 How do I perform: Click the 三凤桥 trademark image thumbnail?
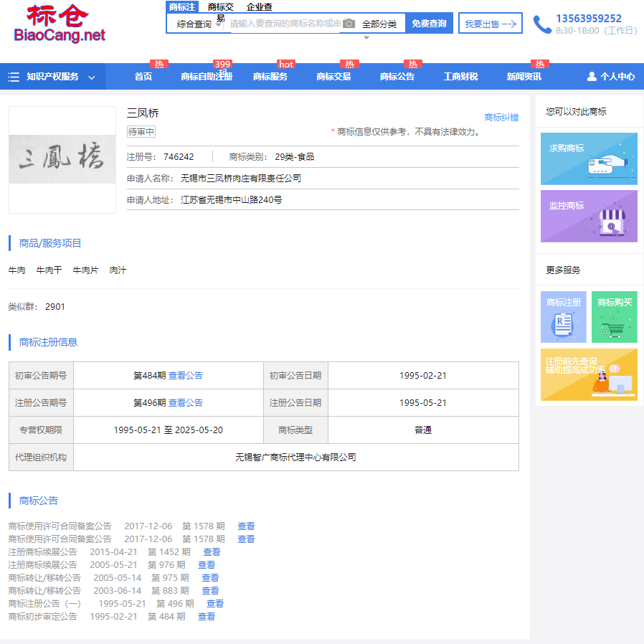[x=62, y=160]
